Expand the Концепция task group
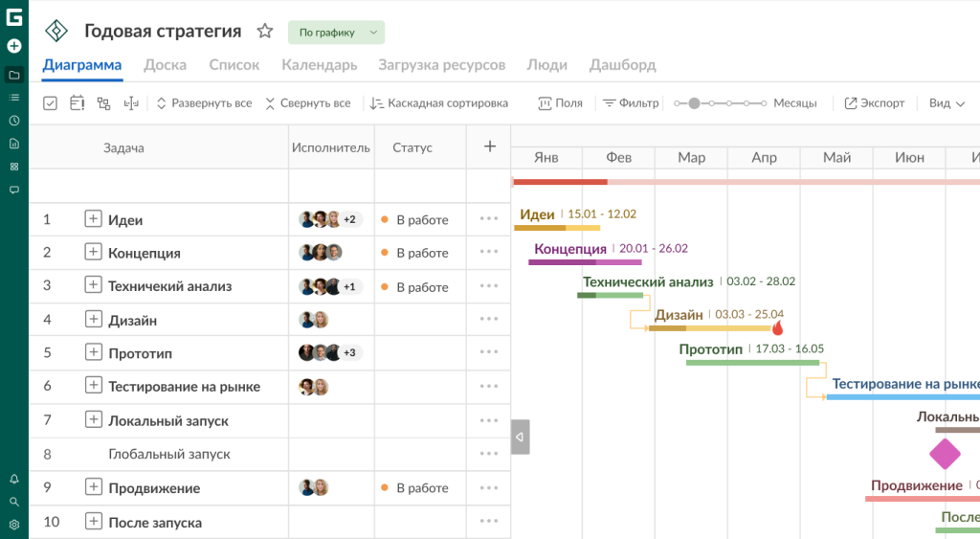This screenshot has width=980, height=539. click(x=93, y=253)
